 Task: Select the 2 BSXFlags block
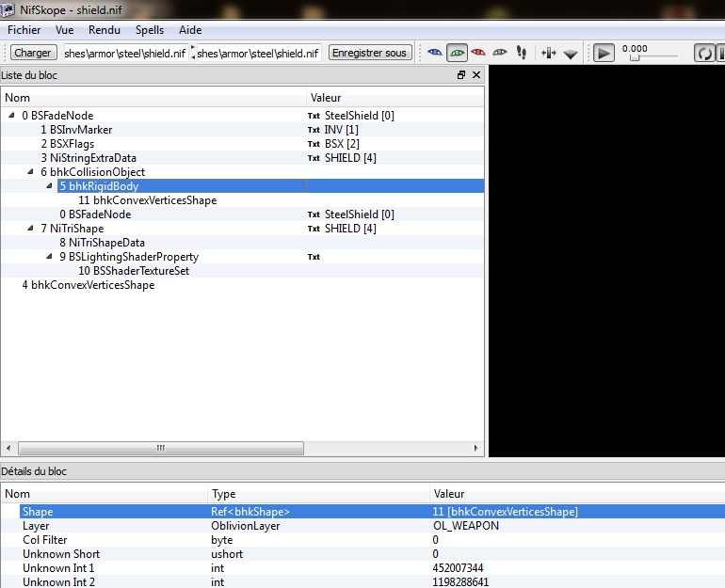pyautogui.click(x=68, y=144)
